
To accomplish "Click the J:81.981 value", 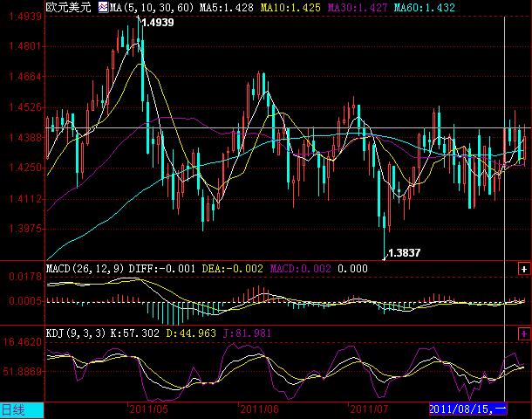I will pos(248,333).
